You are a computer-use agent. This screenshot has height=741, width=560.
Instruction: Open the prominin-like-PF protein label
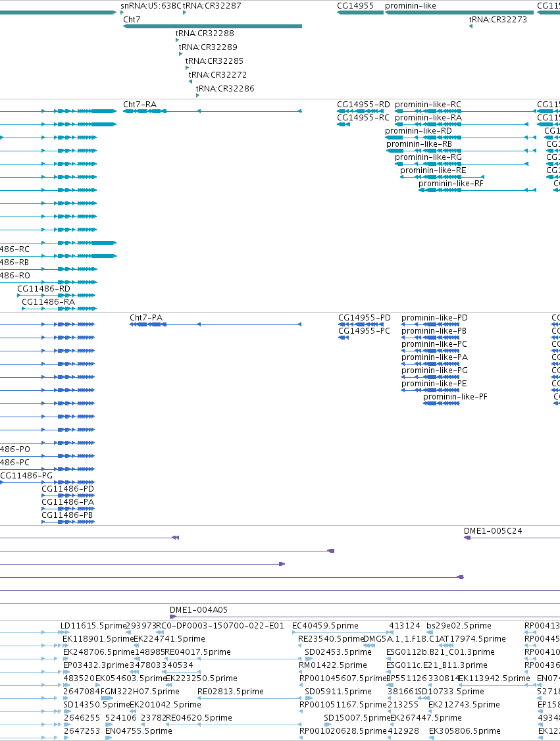click(x=455, y=396)
